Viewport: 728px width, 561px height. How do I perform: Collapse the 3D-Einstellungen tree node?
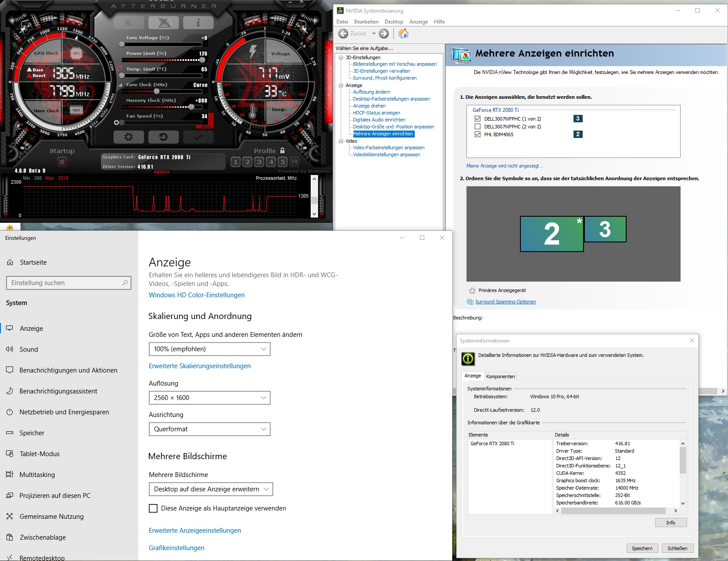coord(342,57)
